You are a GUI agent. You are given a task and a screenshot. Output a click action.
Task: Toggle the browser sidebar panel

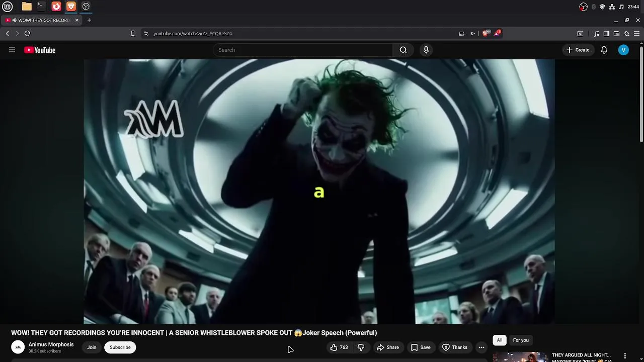click(606, 34)
